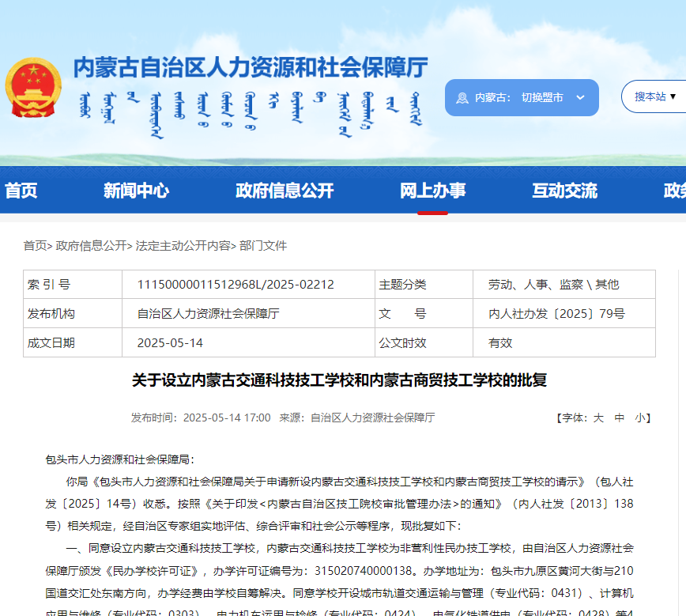Click the document title 关于设立内蒙古交通科技技工学校的批复
686x616 pixels.
click(x=343, y=380)
